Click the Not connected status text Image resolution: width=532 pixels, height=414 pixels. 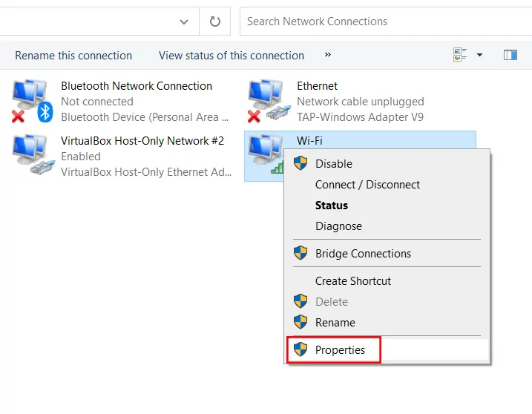point(97,102)
